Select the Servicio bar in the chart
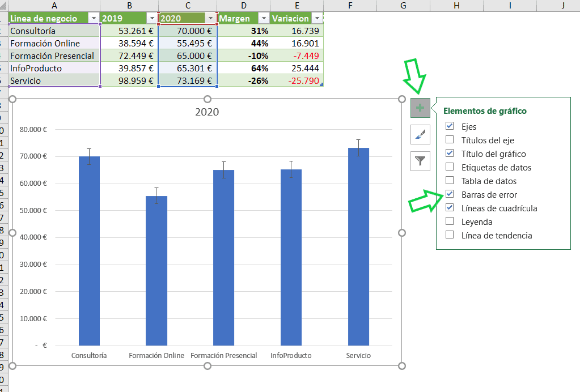580x392 pixels. pyautogui.click(x=358, y=247)
